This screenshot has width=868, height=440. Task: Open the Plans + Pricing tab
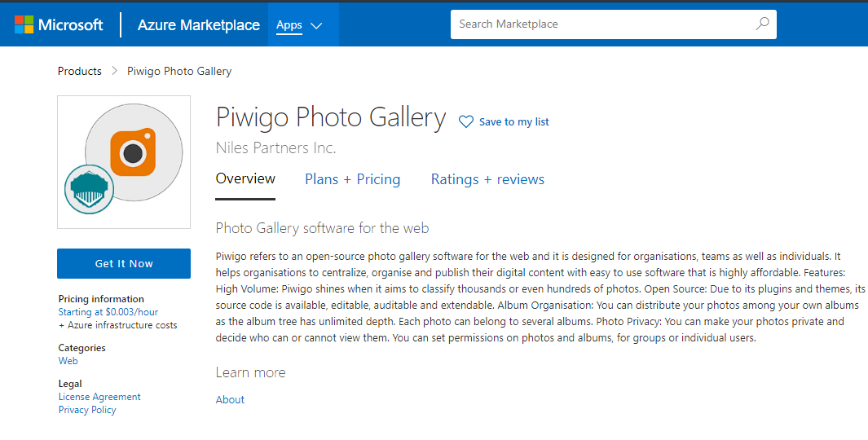[x=352, y=179]
